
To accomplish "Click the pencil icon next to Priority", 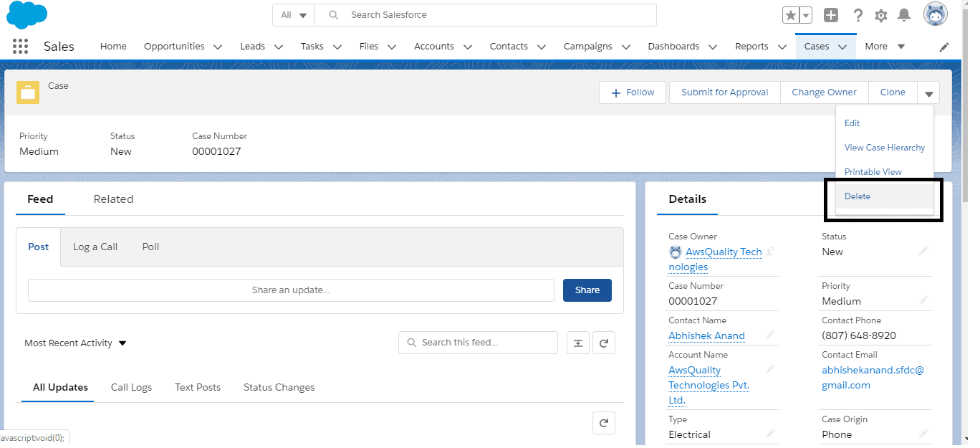I will 923,300.
